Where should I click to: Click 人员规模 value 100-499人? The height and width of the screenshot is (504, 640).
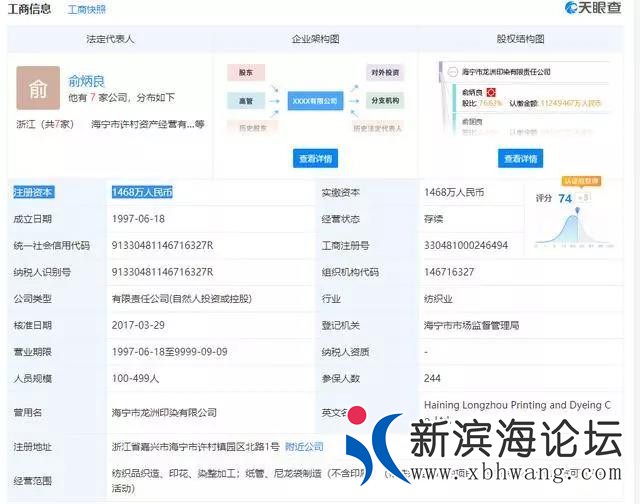tap(136, 378)
